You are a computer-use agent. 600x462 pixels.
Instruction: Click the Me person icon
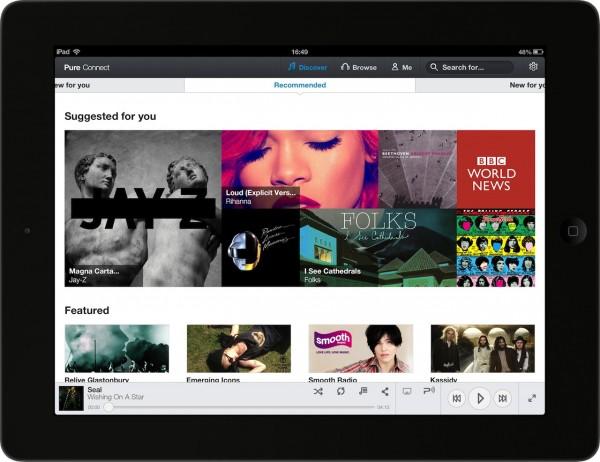(395, 67)
